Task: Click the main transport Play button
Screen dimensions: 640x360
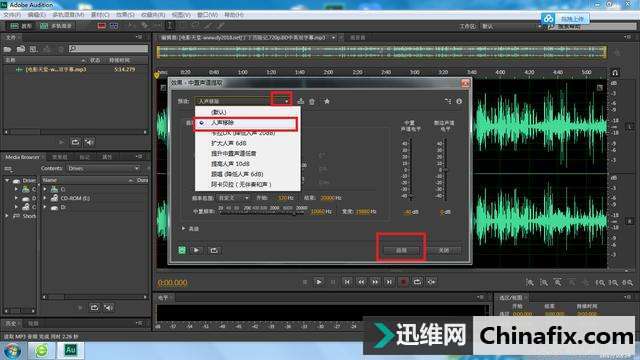Action: tap(319, 282)
